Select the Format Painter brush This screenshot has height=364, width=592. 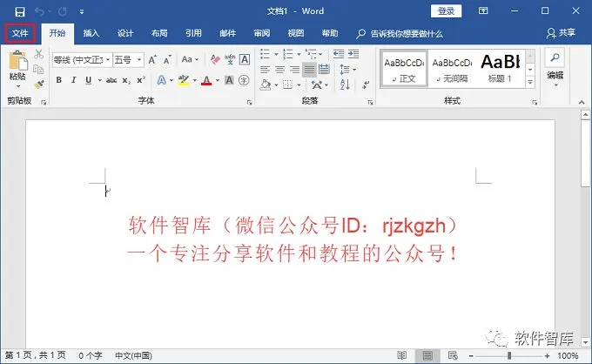click(38, 84)
